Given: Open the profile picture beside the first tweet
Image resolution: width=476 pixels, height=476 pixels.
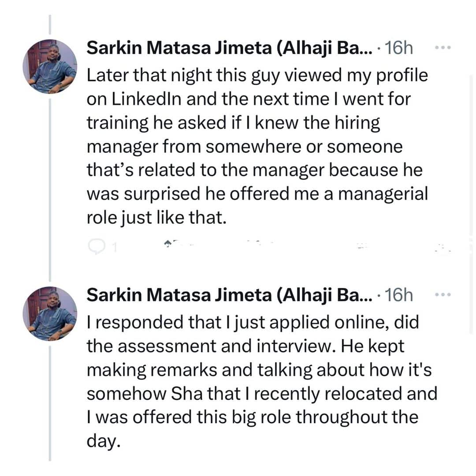Looking at the screenshot, I should [50, 67].
